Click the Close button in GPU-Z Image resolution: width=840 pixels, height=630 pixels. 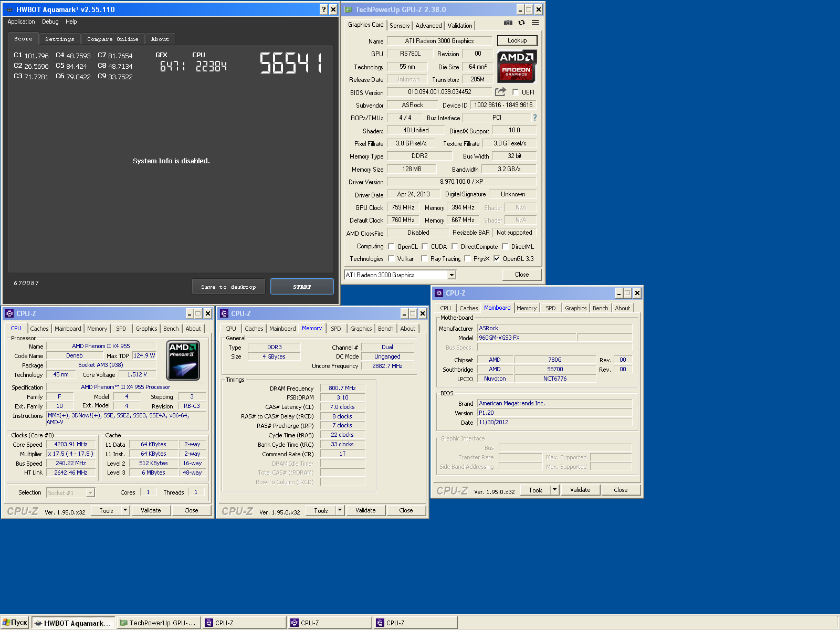(522, 275)
